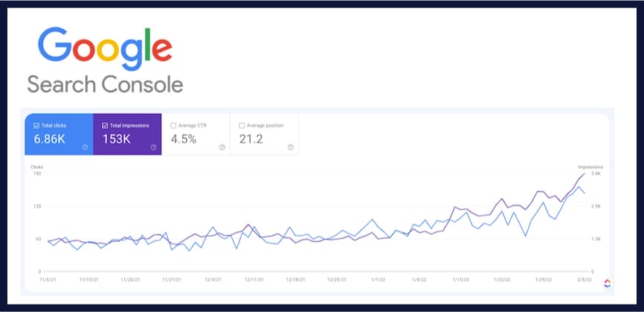
Task: Click the Clicks axis label
Action: [36, 167]
